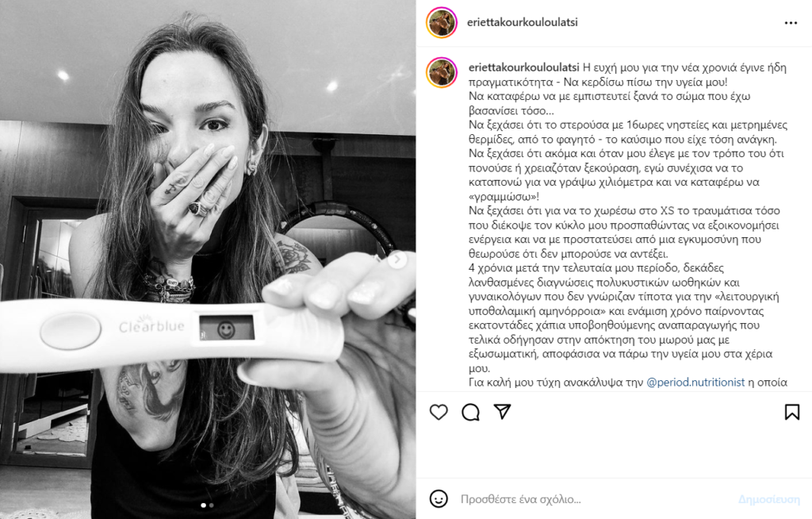Image resolution: width=812 pixels, height=519 pixels.
Task: Like the post with the heart icon
Action: pyautogui.click(x=439, y=412)
